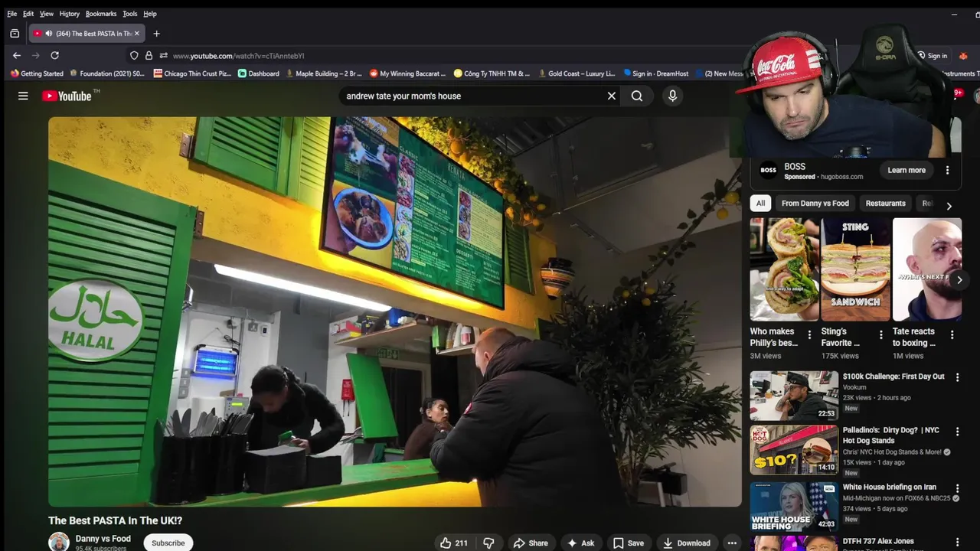This screenshot has width=980, height=551.
Task: Open the '$100k Challenge: First Day Out' video
Action: [794, 396]
